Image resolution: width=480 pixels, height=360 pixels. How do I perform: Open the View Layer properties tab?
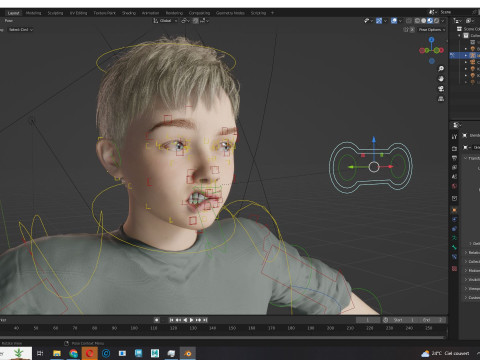[454, 167]
